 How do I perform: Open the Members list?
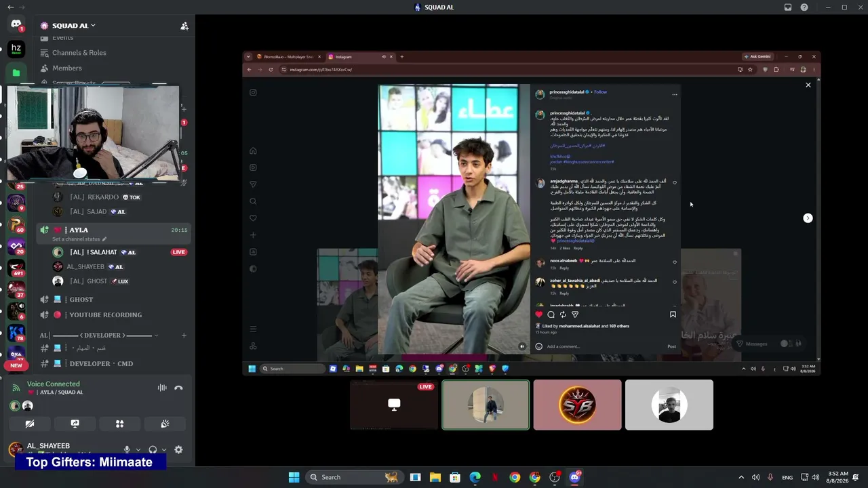[67, 68]
